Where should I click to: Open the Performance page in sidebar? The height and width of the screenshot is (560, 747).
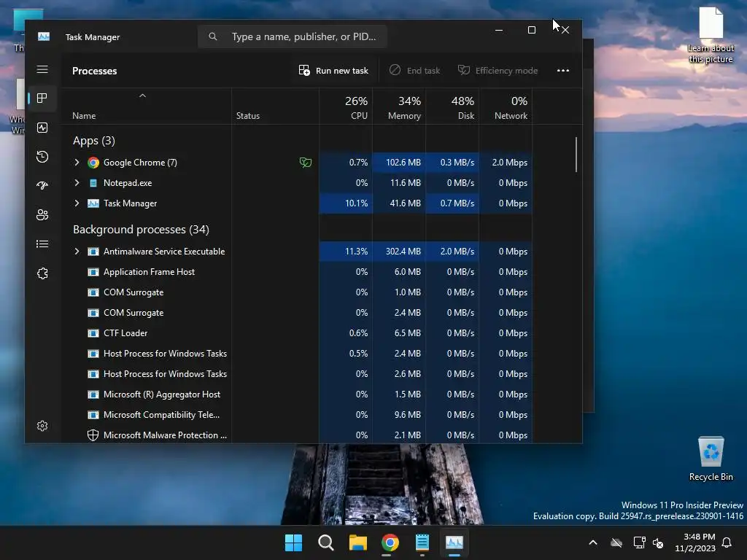42,128
